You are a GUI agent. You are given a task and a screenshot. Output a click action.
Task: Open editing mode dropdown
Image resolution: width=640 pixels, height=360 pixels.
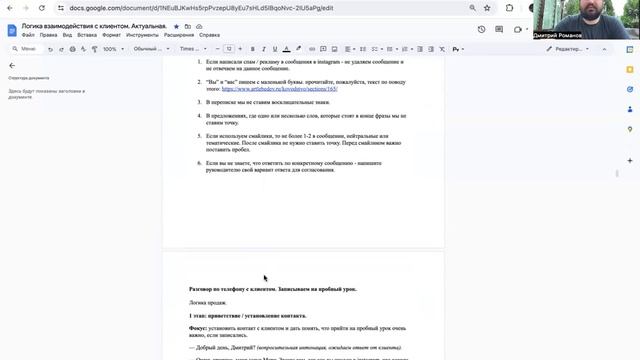coord(567,49)
